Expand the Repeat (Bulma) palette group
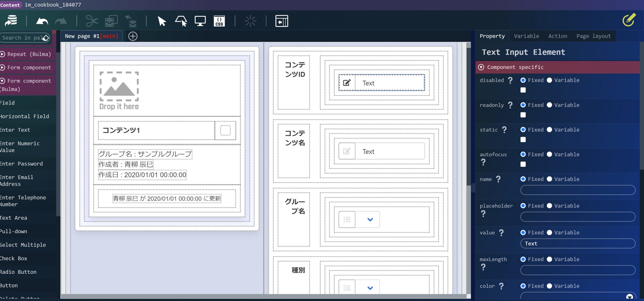 tap(3, 54)
